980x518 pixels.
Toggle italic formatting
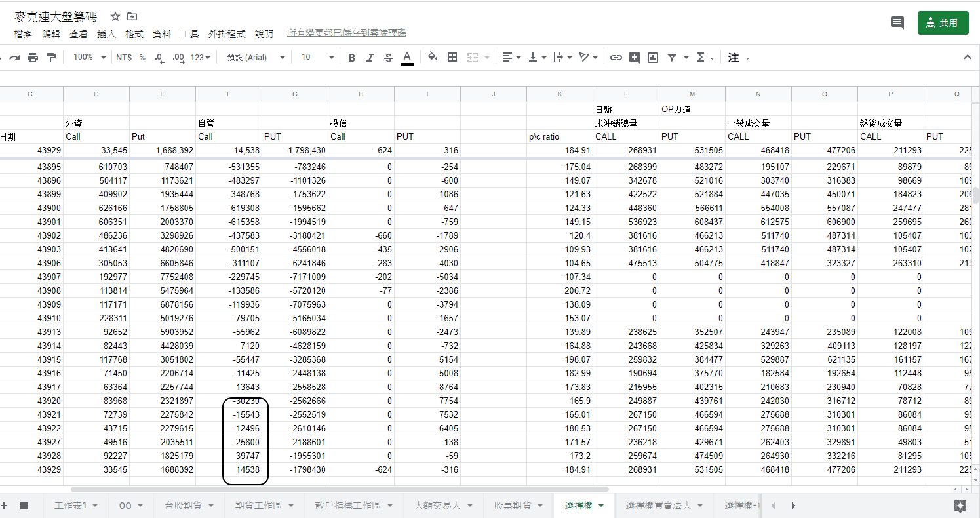[370, 58]
